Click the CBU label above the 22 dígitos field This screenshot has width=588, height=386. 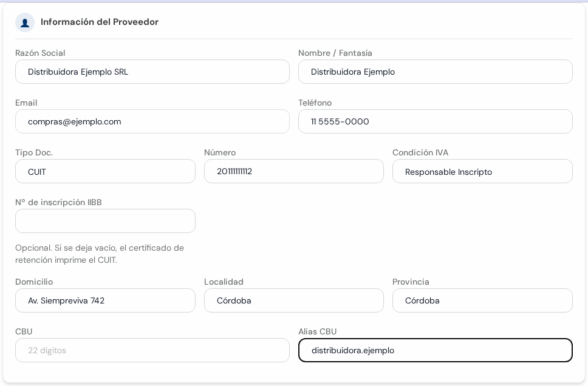24,331
